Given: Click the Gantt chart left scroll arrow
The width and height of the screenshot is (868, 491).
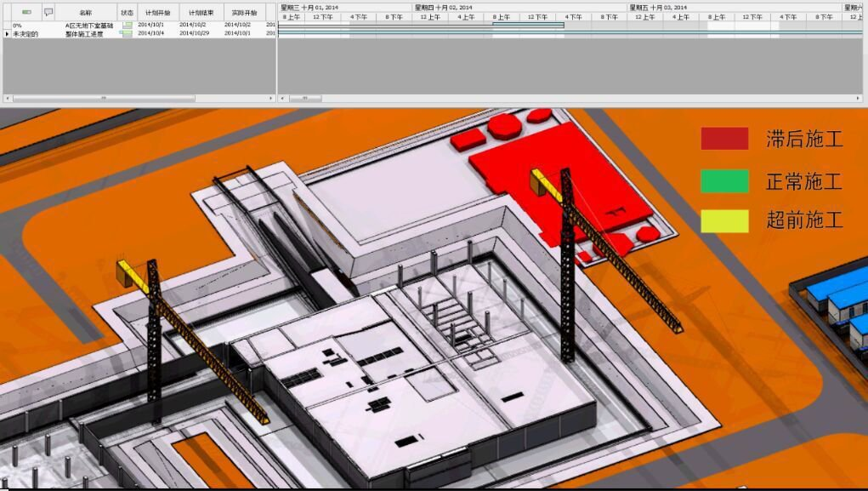Looking at the screenshot, I should click(283, 98).
